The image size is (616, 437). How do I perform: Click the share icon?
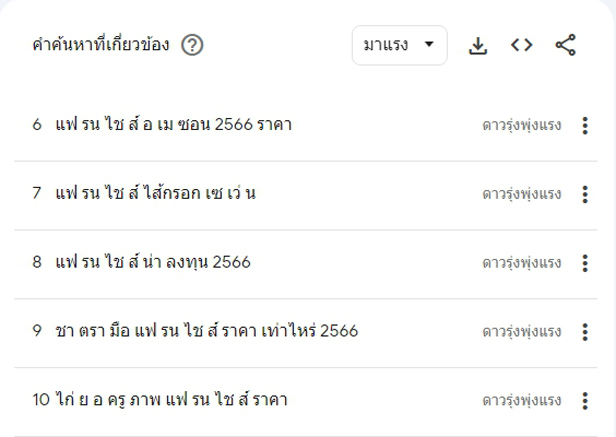(565, 45)
